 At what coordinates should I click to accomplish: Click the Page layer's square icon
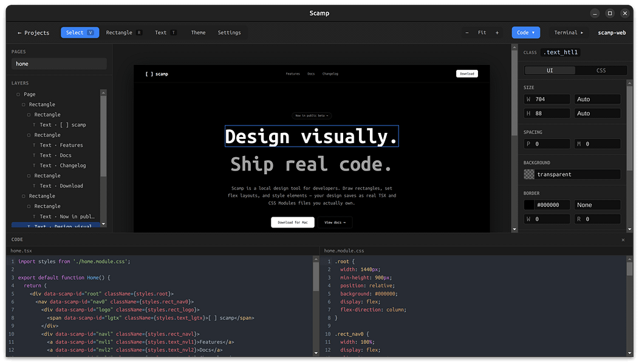pyautogui.click(x=18, y=95)
